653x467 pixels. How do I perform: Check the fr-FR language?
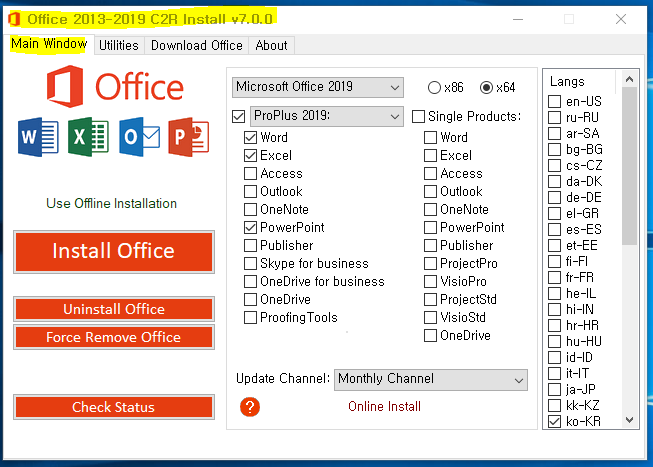(x=554, y=277)
